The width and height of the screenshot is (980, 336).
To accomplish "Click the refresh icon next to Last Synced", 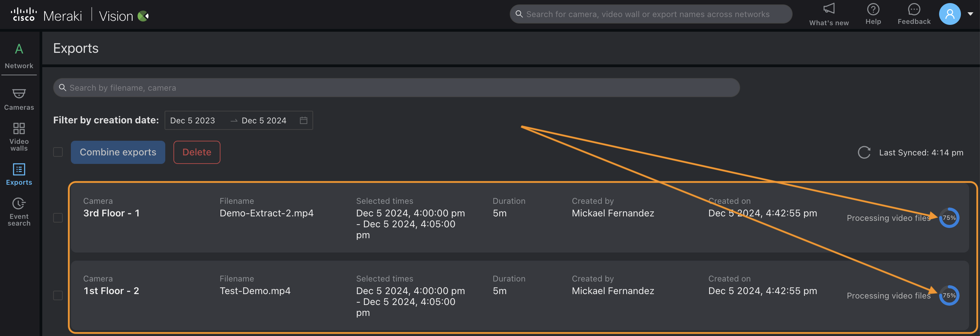I will [864, 152].
